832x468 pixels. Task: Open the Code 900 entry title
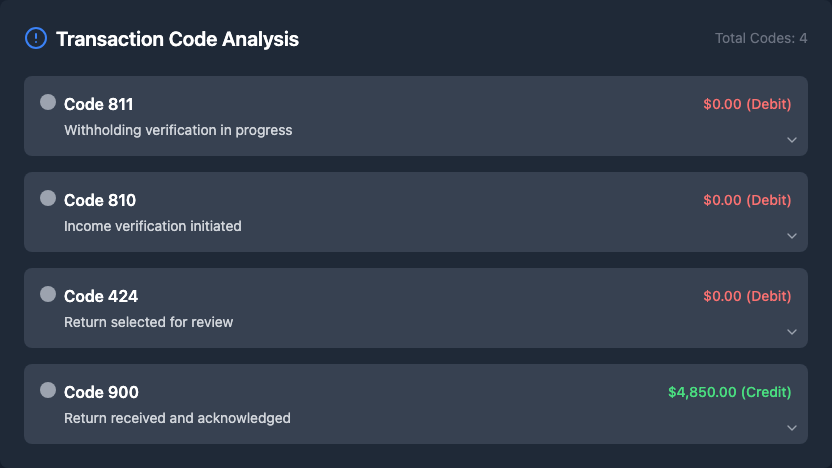point(101,392)
